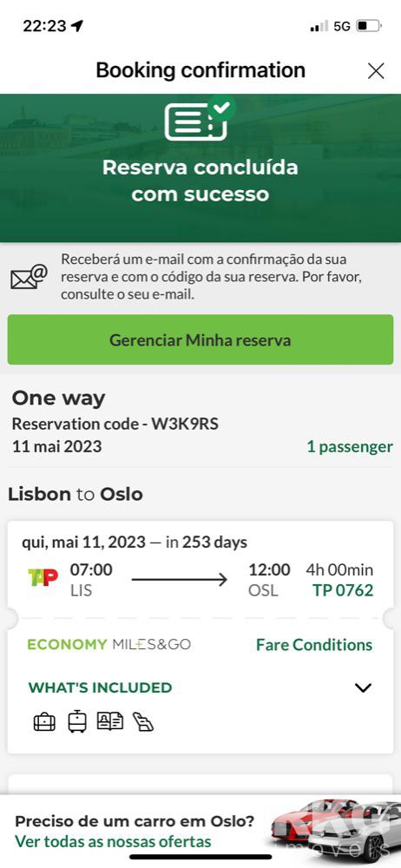Tap the carry-on suitcase baggage icon
Viewport: 401px width, 868px height.
(x=44, y=722)
